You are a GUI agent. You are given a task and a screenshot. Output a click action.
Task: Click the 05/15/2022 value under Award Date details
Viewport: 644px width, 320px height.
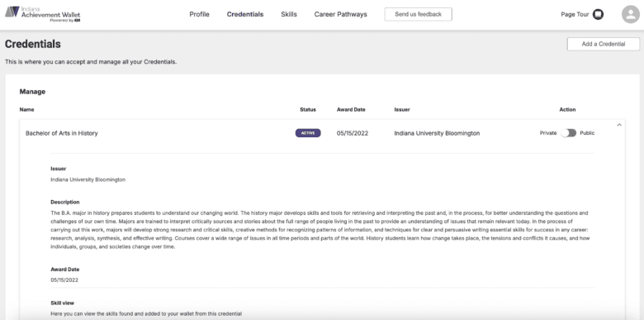[x=64, y=280]
